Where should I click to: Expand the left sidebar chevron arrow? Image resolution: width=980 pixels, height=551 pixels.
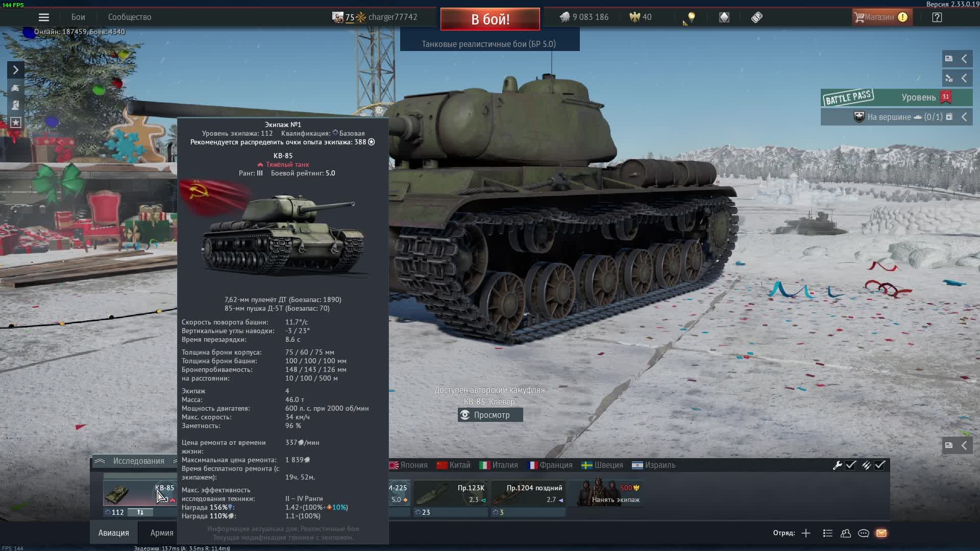(16, 70)
